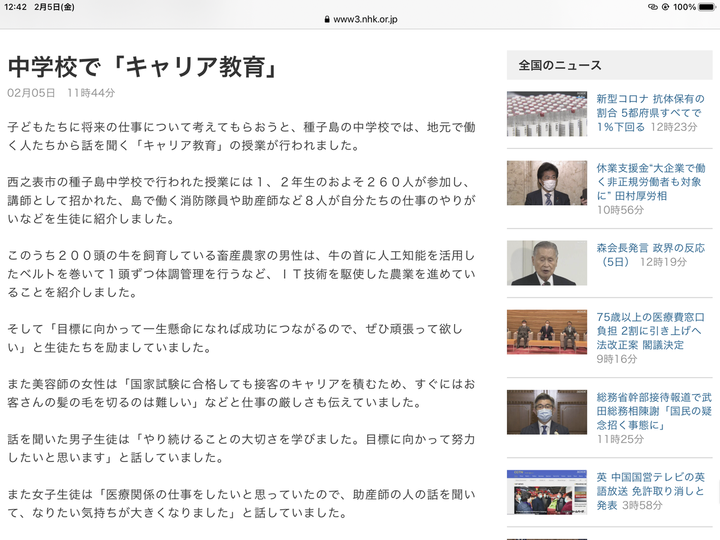Tap the orientation lock status icon
The height and width of the screenshot is (540, 720).
667,7
